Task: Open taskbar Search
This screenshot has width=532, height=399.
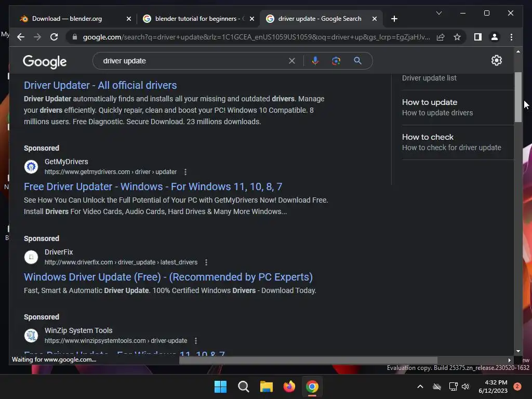Action: point(244,387)
